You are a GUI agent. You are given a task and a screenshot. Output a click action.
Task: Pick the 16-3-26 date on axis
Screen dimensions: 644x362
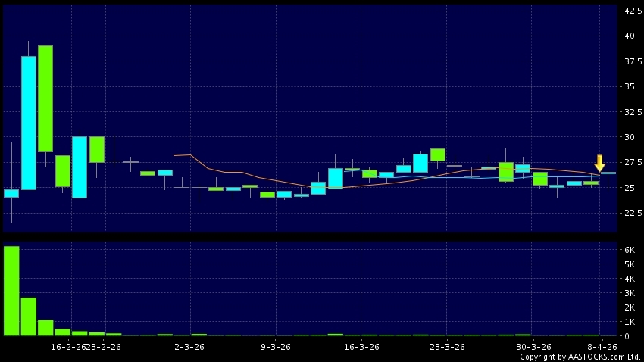point(361,346)
